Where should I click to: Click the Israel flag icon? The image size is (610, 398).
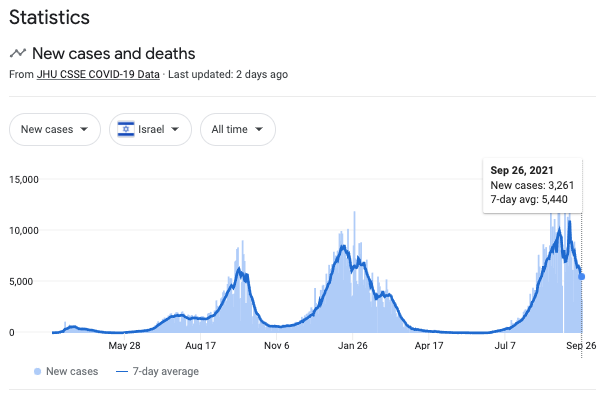pyautogui.click(x=126, y=129)
